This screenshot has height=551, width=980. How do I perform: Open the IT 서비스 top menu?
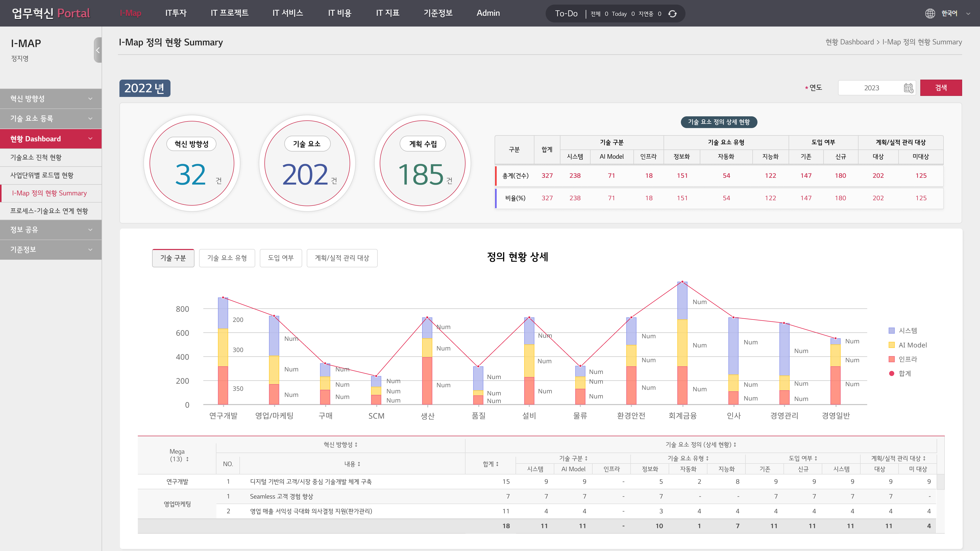288,13
